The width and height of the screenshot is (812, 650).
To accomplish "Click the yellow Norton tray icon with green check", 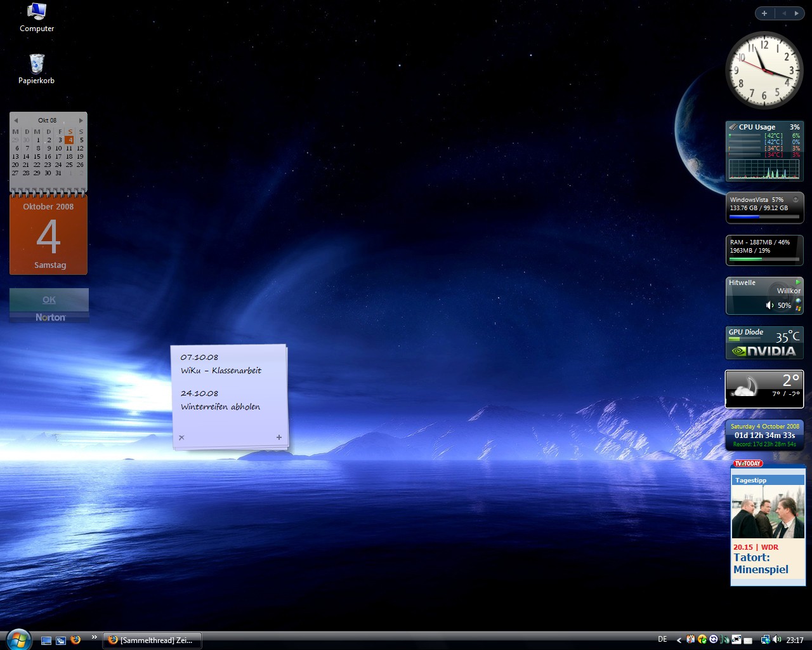I will [x=702, y=640].
